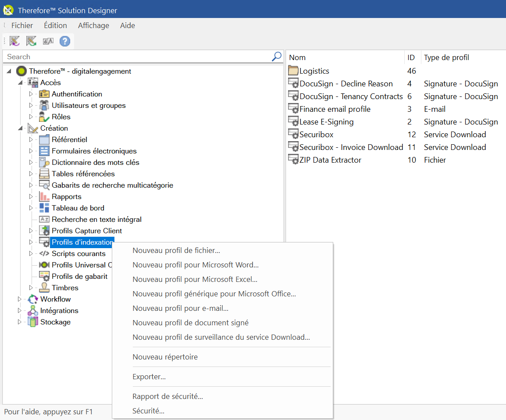The width and height of the screenshot is (506, 420).
Task: Click the ID column header
Action: [x=413, y=57]
